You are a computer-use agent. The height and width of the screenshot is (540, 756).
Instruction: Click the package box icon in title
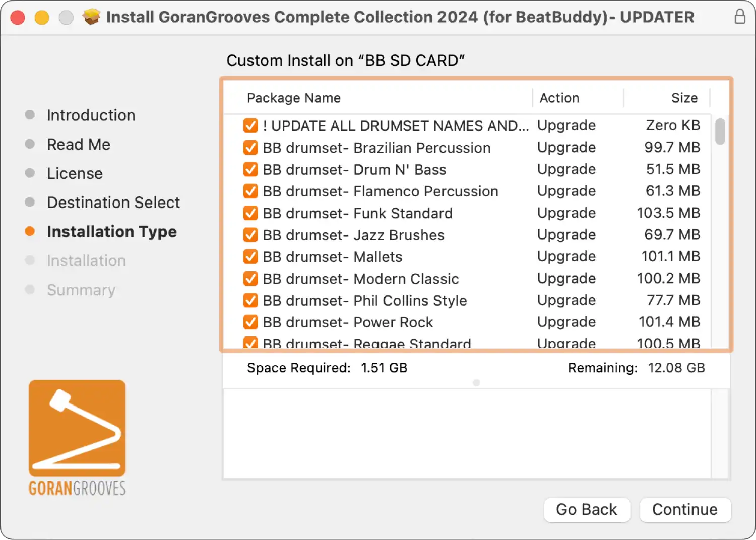91,17
